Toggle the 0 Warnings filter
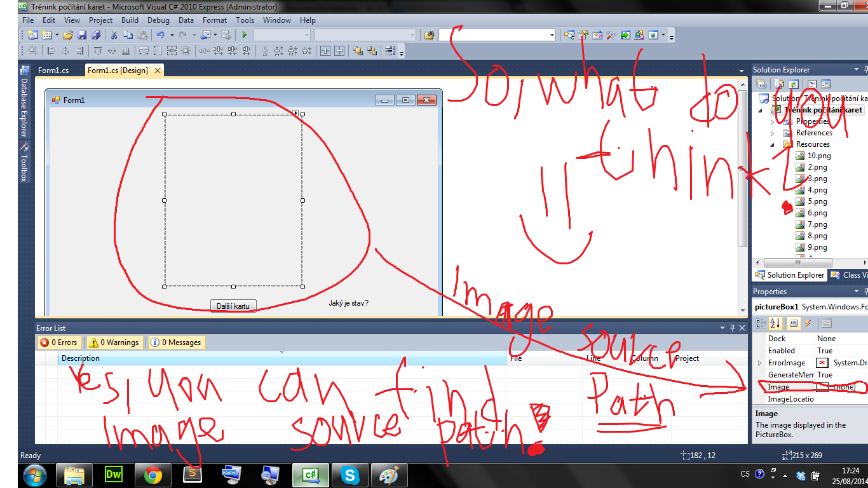 coord(114,342)
